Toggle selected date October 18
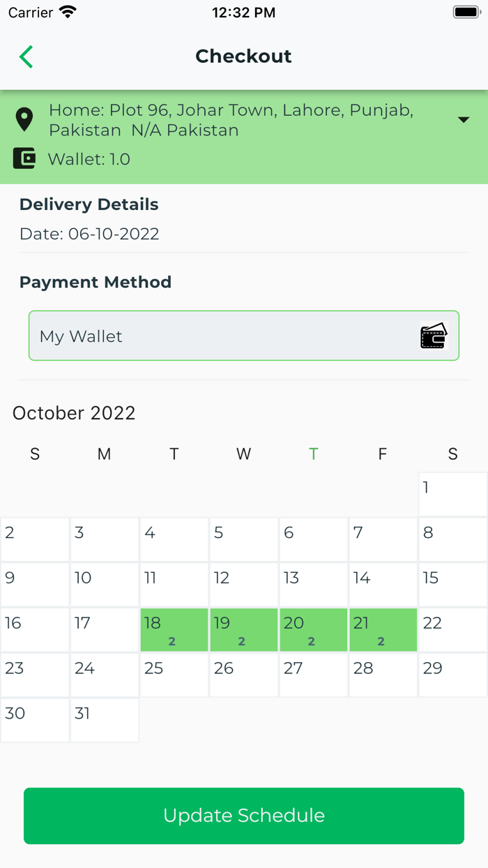This screenshot has width=488, height=868. [174, 630]
